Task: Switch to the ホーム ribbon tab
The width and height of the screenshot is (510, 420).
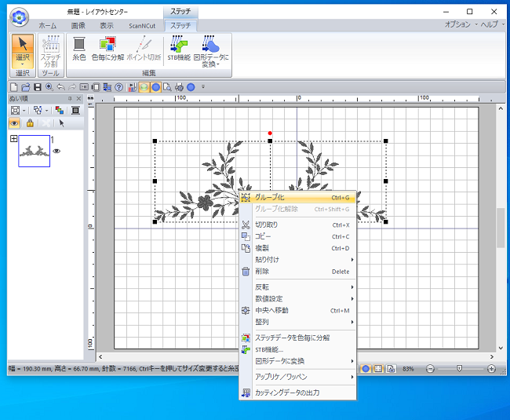Action: (47, 26)
